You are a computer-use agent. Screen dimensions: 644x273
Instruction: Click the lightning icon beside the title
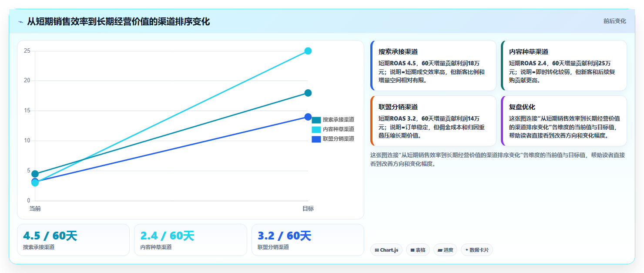[x=20, y=22]
